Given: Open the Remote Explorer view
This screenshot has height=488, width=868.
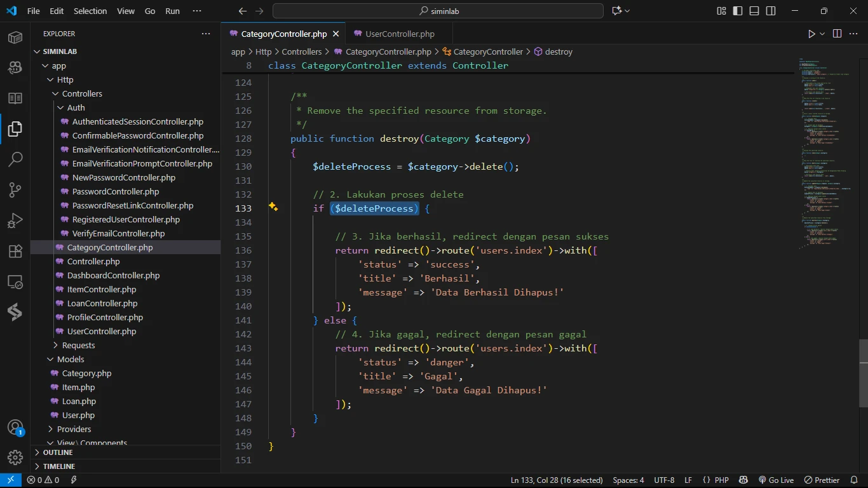Looking at the screenshot, I should 15,281.
